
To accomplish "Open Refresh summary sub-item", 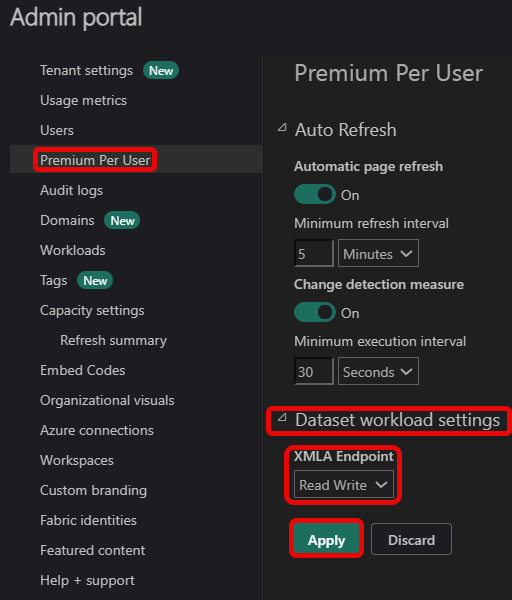I will (x=113, y=341).
